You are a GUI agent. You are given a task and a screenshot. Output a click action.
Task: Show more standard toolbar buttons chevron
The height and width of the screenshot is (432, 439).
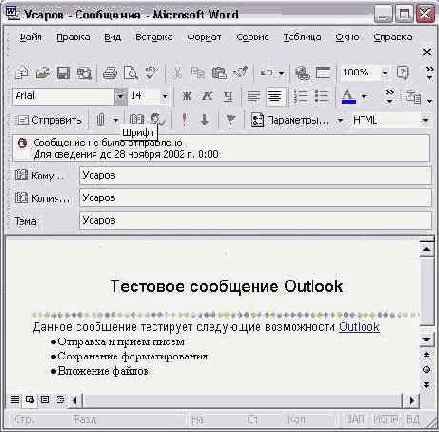click(429, 73)
